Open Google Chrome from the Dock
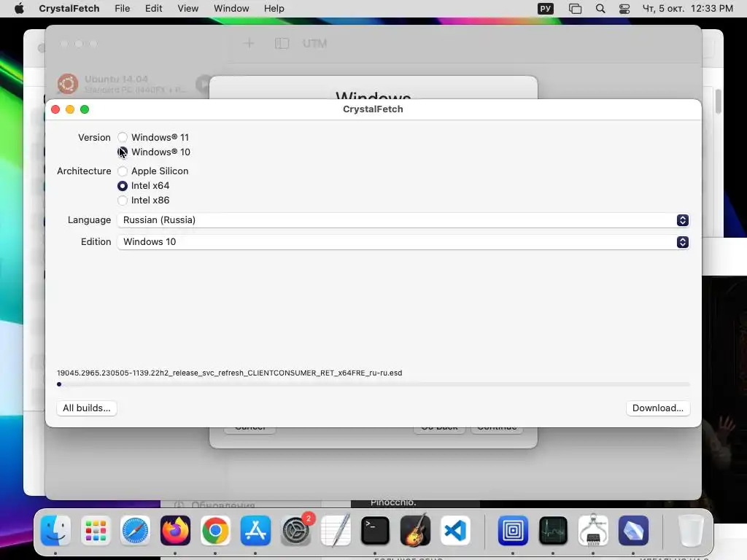Screen dimensions: 747x560 point(215,531)
